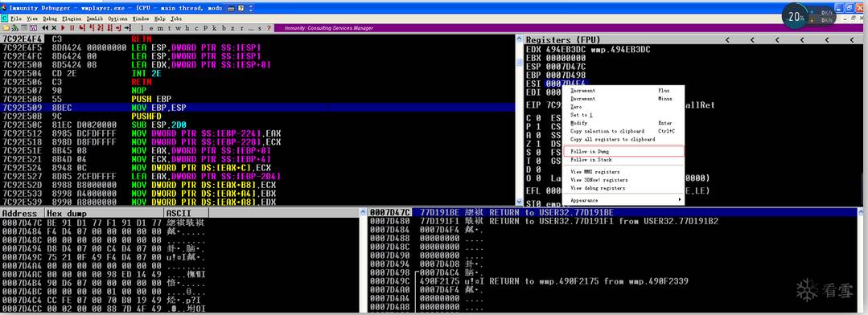868x315 pixels.
Task: Choose Modify in the context menu
Action: (x=623, y=123)
